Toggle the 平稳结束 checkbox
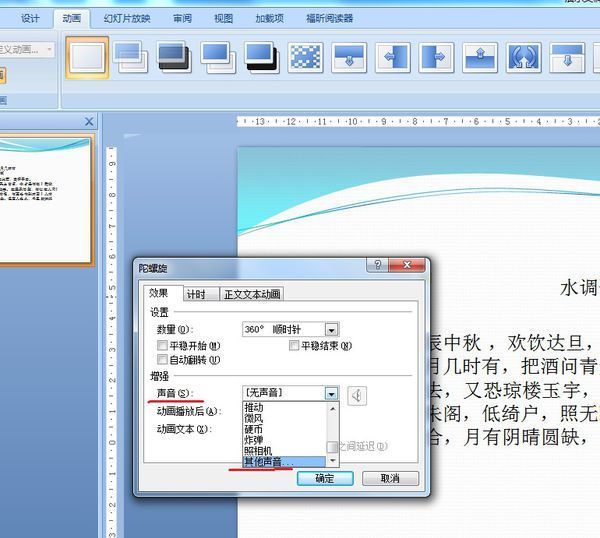The image size is (600, 538). [x=294, y=346]
